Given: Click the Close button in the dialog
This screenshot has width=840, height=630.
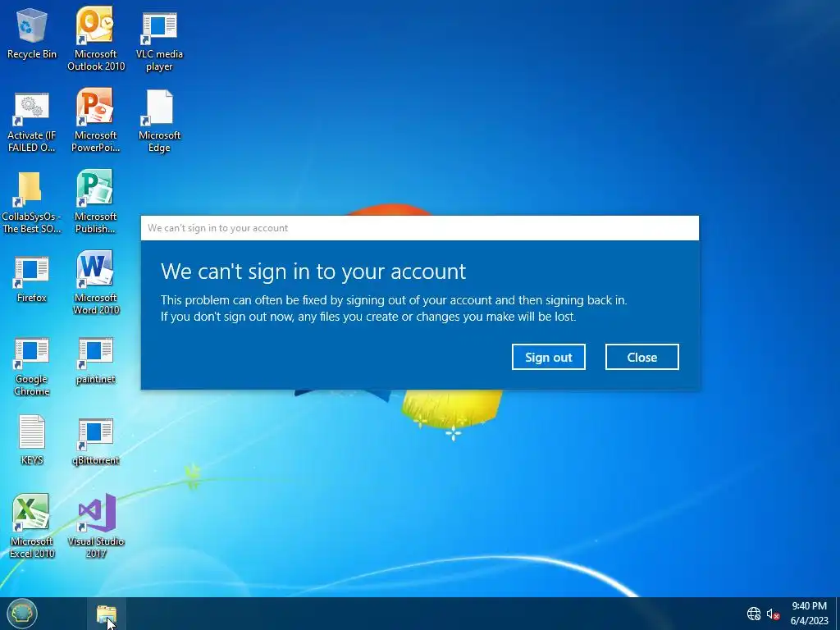Looking at the screenshot, I should pos(641,357).
